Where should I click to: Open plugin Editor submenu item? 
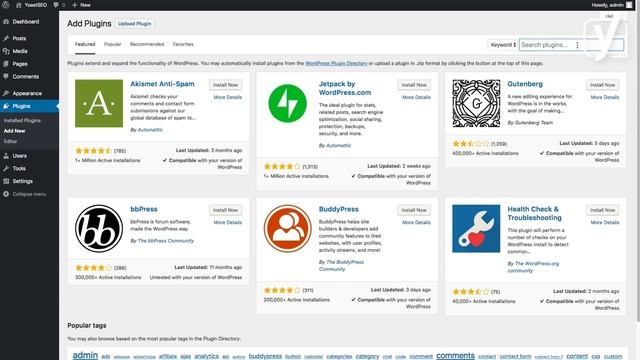click(10, 141)
